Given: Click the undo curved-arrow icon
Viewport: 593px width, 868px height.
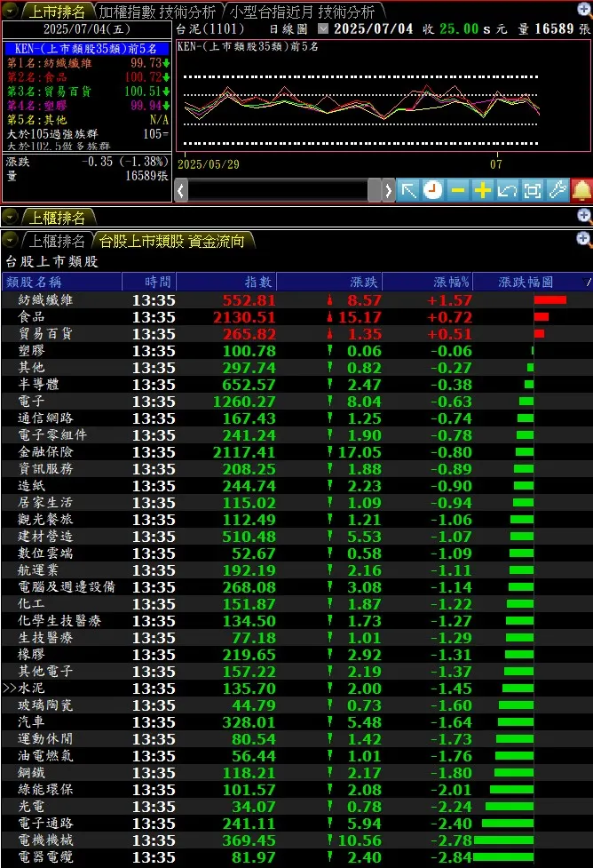Looking at the screenshot, I should click(507, 190).
